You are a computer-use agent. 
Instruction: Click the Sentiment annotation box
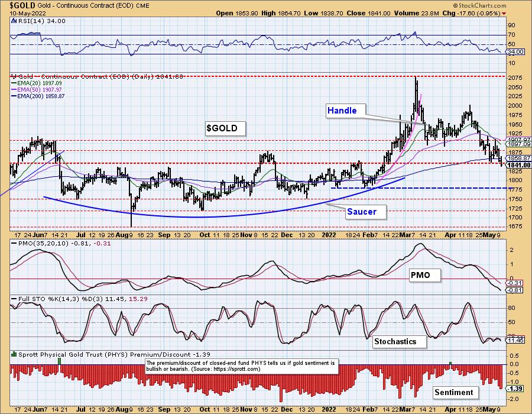coord(456,393)
